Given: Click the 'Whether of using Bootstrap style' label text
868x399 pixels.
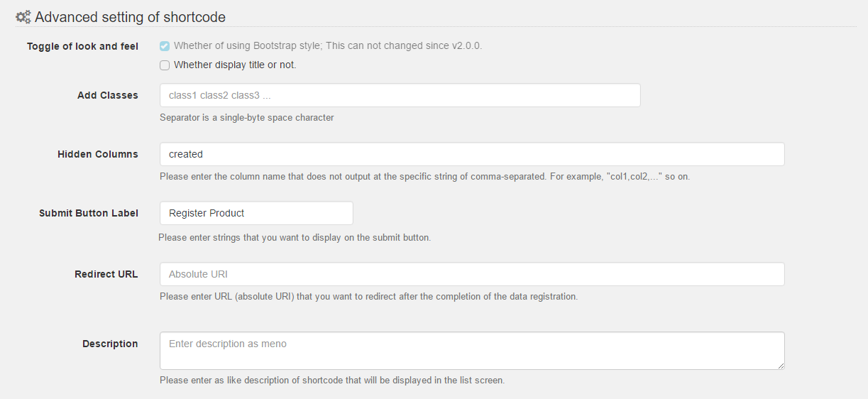Looking at the screenshot, I should pos(327,46).
